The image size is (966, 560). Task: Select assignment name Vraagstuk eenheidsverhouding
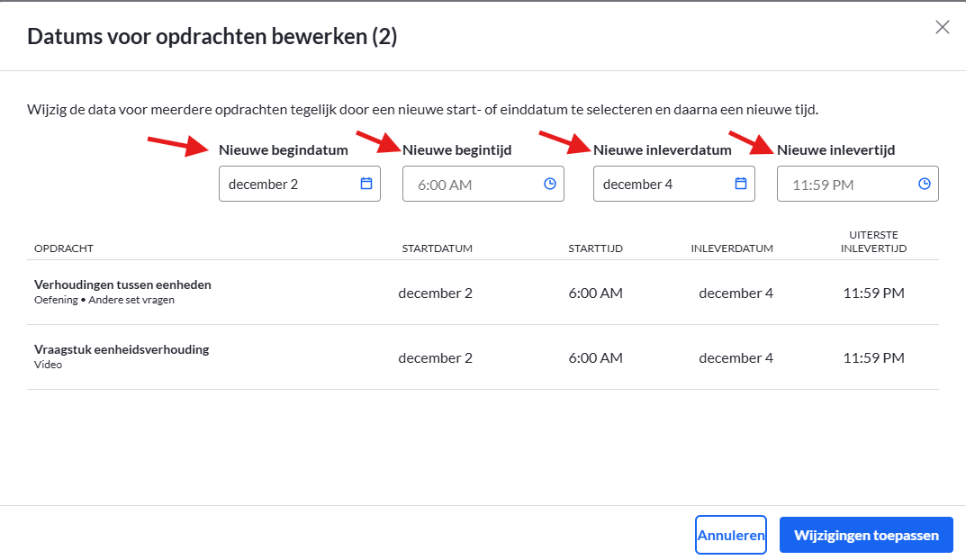[x=122, y=349]
